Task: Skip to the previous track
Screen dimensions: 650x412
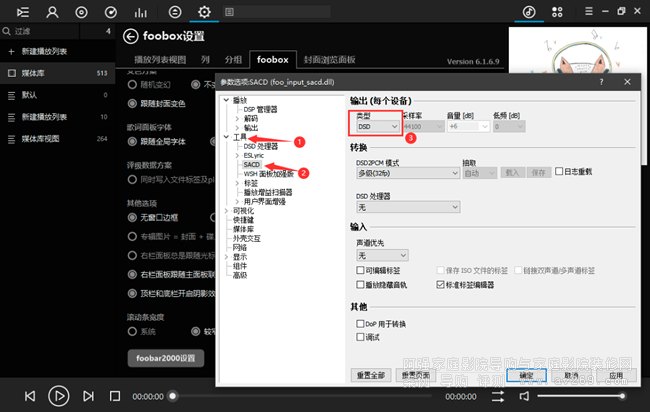Action: (x=30, y=396)
